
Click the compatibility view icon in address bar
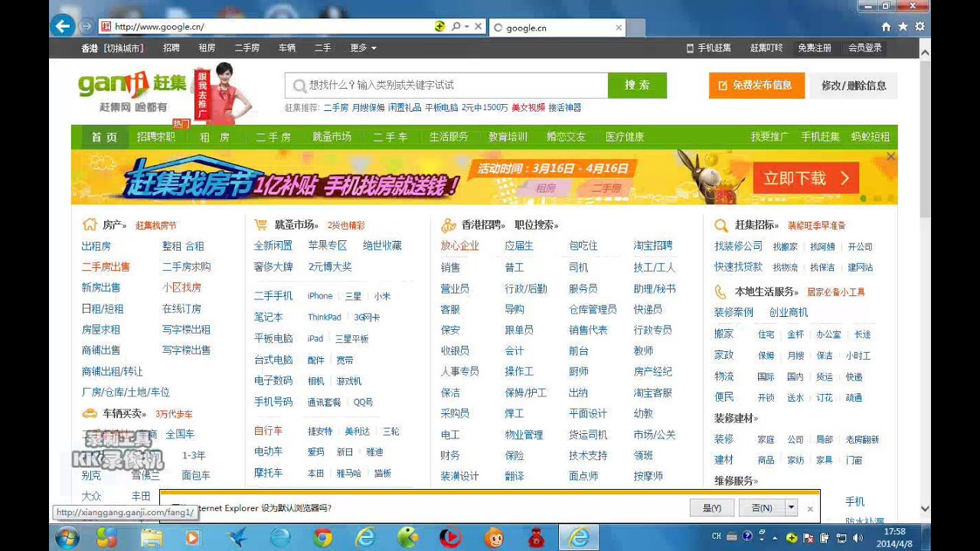pos(439,26)
